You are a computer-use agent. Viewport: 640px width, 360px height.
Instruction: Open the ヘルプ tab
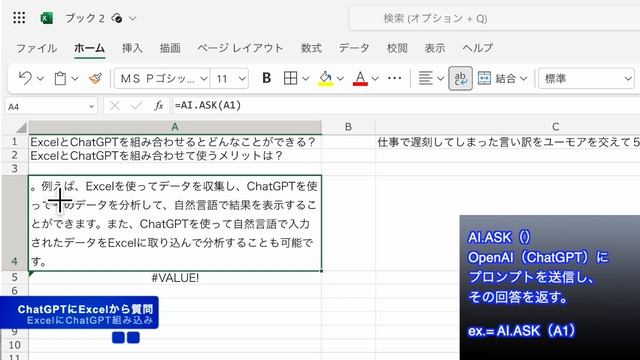(x=478, y=48)
